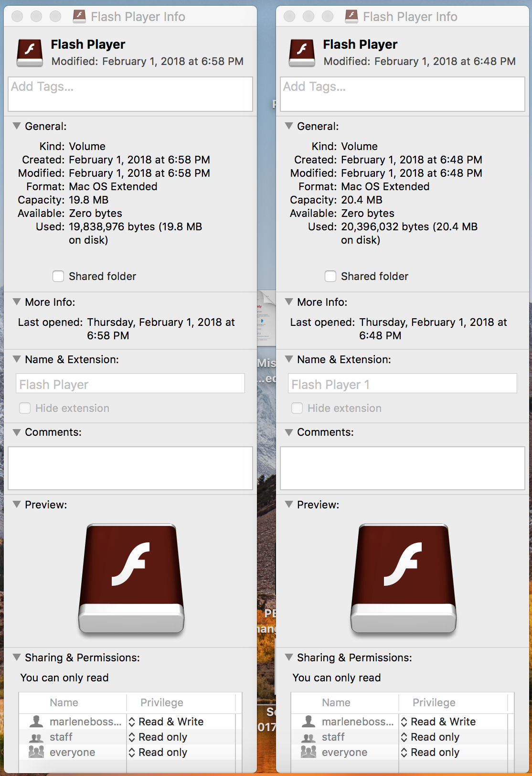Open everyone Read only privilege menu, left window
The width and height of the screenshot is (532, 776).
(158, 752)
